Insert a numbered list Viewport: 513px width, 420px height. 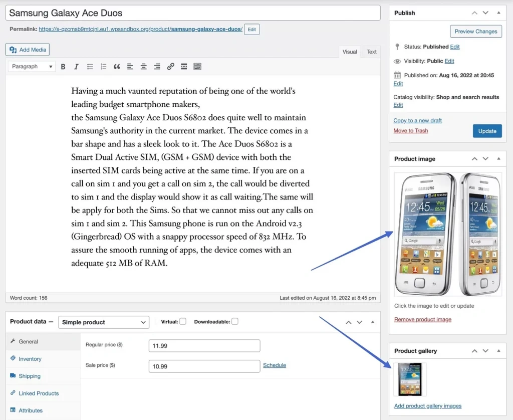point(103,67)
